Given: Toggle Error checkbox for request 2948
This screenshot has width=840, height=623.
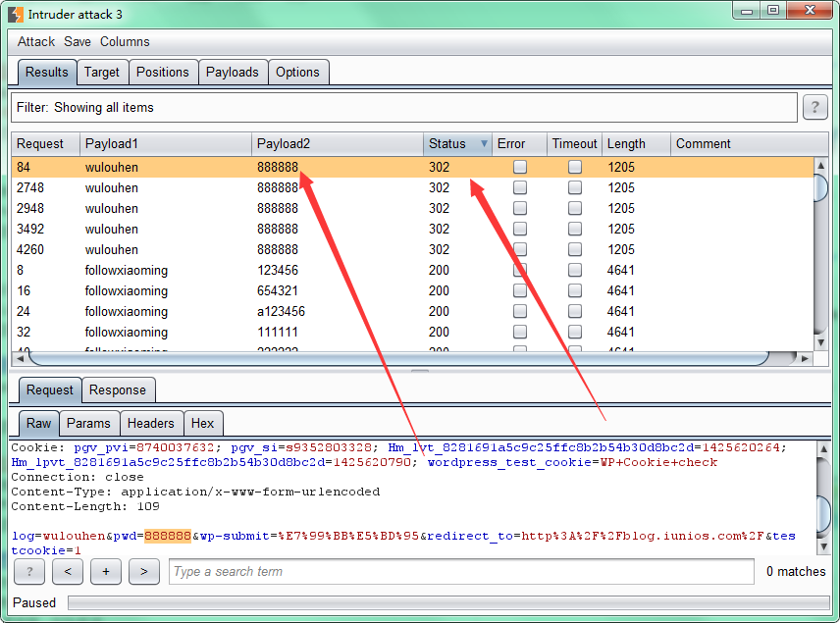Looking at the screenshot, I should point(520,208).
